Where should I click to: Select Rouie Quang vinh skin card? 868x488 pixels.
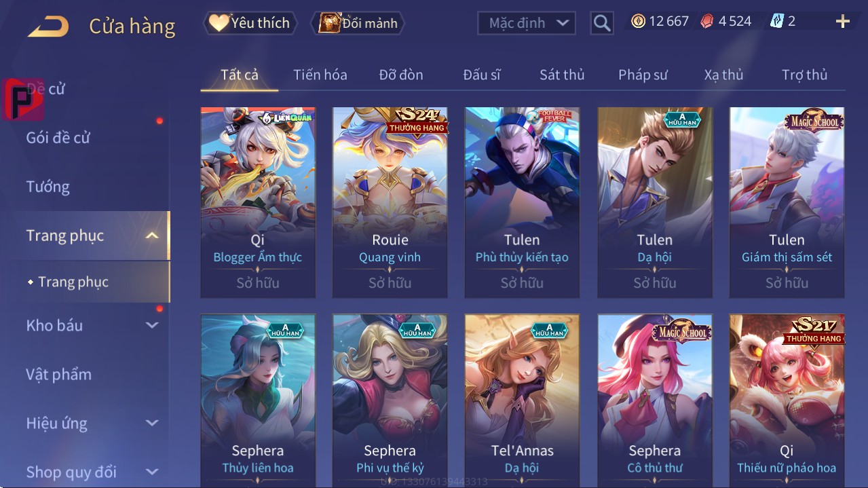[x=390, y=202]
